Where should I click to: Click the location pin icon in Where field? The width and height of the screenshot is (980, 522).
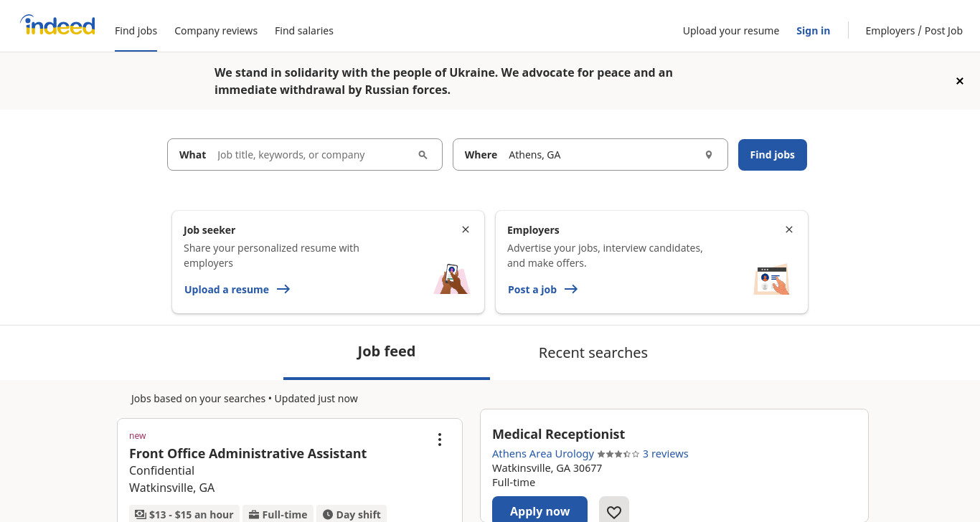[x=708, y=155]
